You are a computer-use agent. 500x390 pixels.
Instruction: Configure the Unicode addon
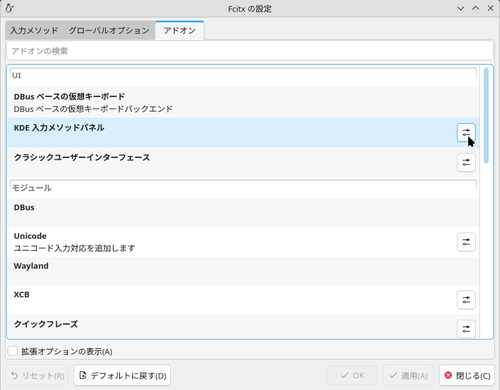466,242
